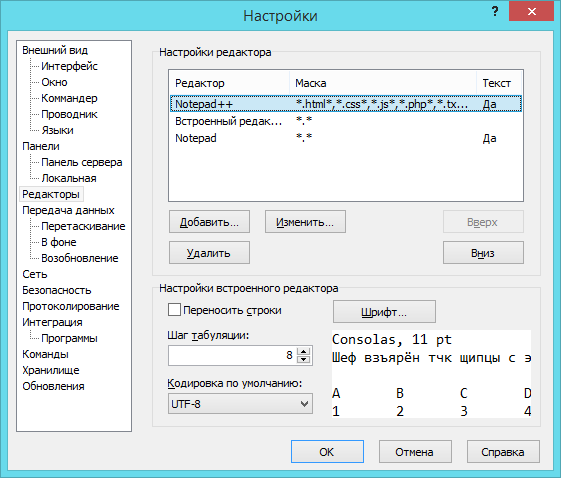Screen dimensions: 561x478
Task: Select Интерфейс in the settings tree
Action: coord(69,66)
